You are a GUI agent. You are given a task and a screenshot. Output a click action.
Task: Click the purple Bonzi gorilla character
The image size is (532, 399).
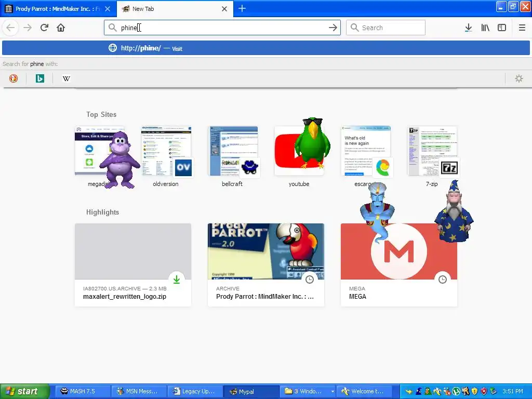coord(119,159)
